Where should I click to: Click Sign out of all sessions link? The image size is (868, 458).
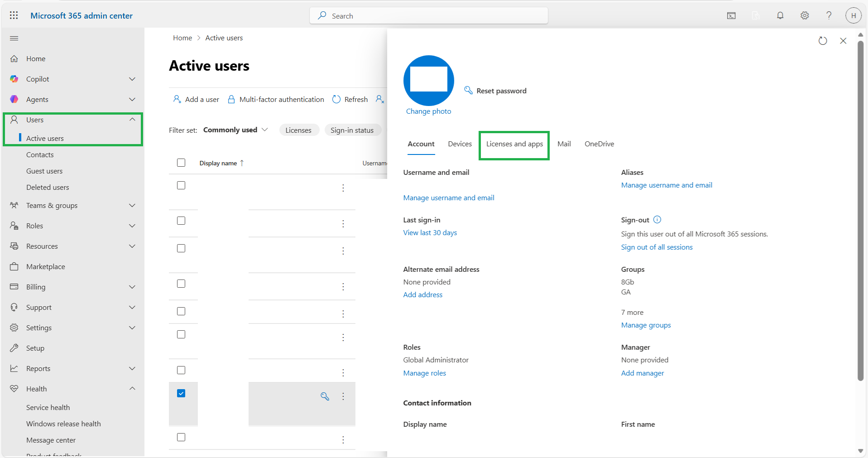point(657,247)
